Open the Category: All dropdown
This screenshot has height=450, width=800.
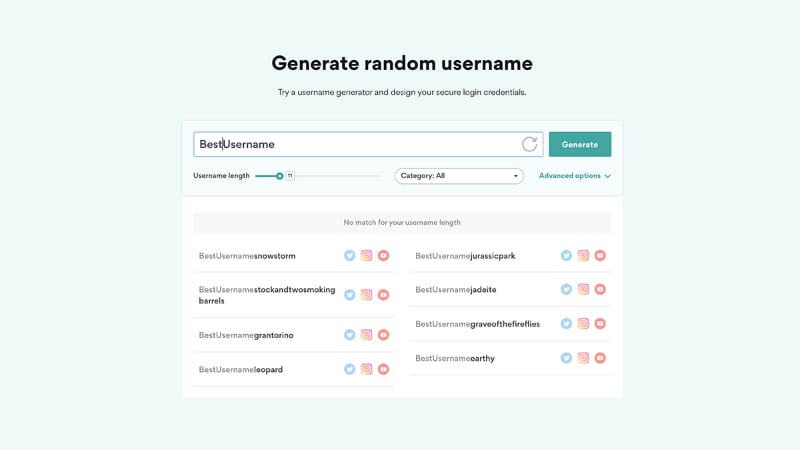459,176
